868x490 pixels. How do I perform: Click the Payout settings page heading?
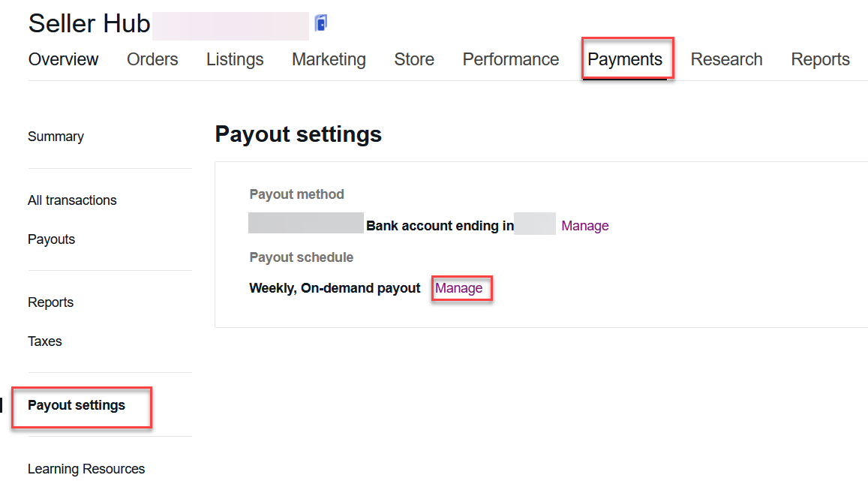pyautogui.click(x=299, y=134)
